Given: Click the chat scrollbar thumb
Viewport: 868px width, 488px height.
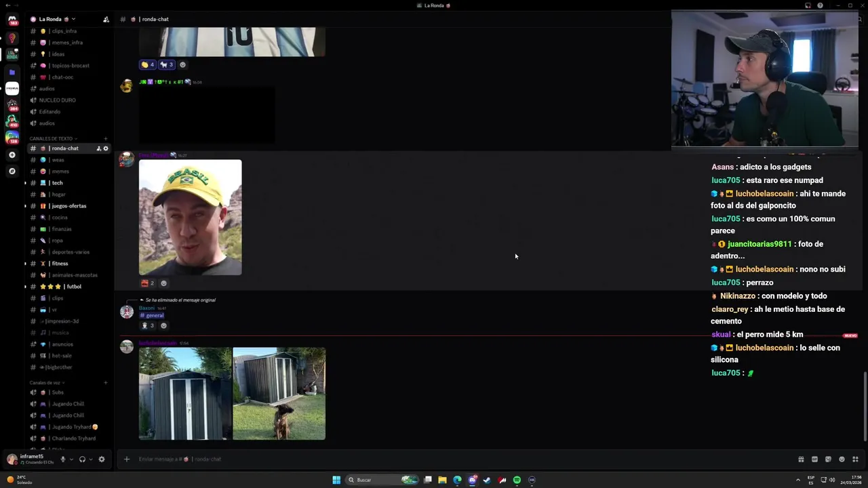Looking at the screenshot, I should pyautogui.click(x=865, y=407).
